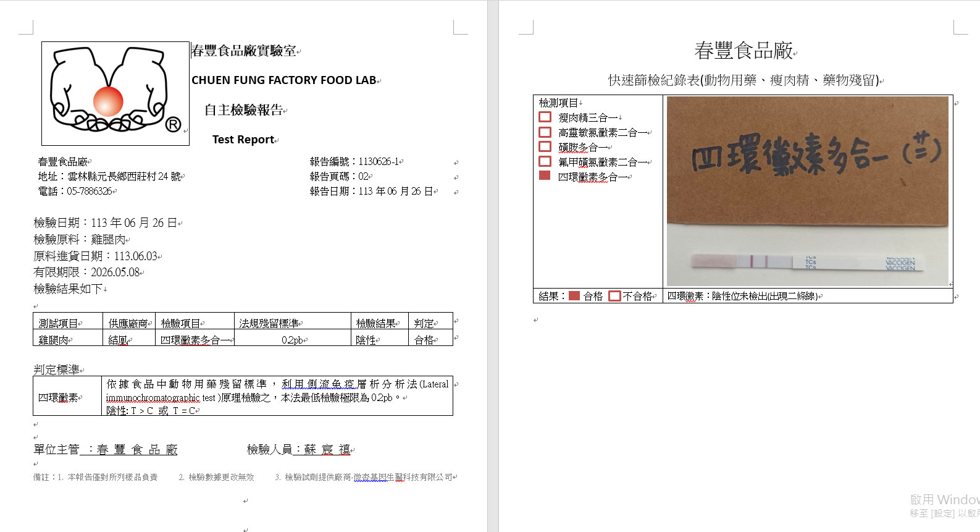This screenshot has height=532, width=980.
Task: Select the hands logo image
Action: [x=115, y=94]
